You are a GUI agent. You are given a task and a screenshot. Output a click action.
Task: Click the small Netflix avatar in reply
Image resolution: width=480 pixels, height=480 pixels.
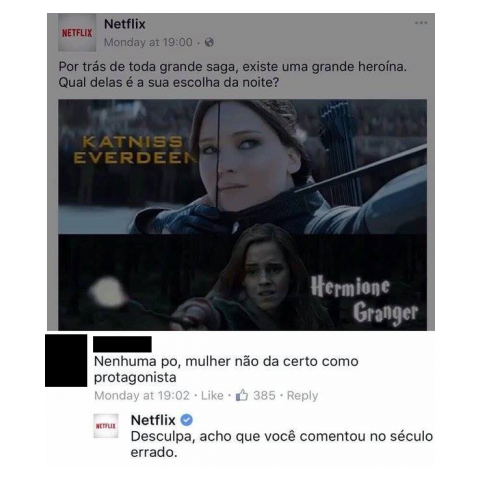pos(106,426)
